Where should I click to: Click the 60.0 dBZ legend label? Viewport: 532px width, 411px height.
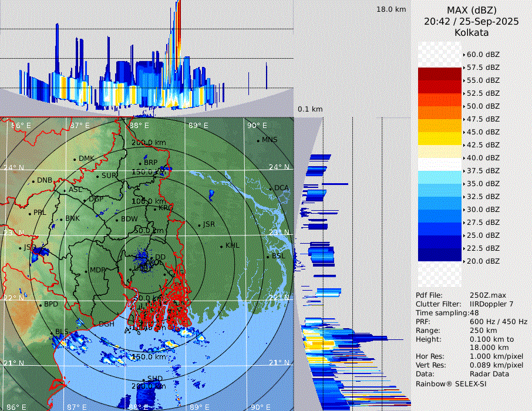point(483,55)
